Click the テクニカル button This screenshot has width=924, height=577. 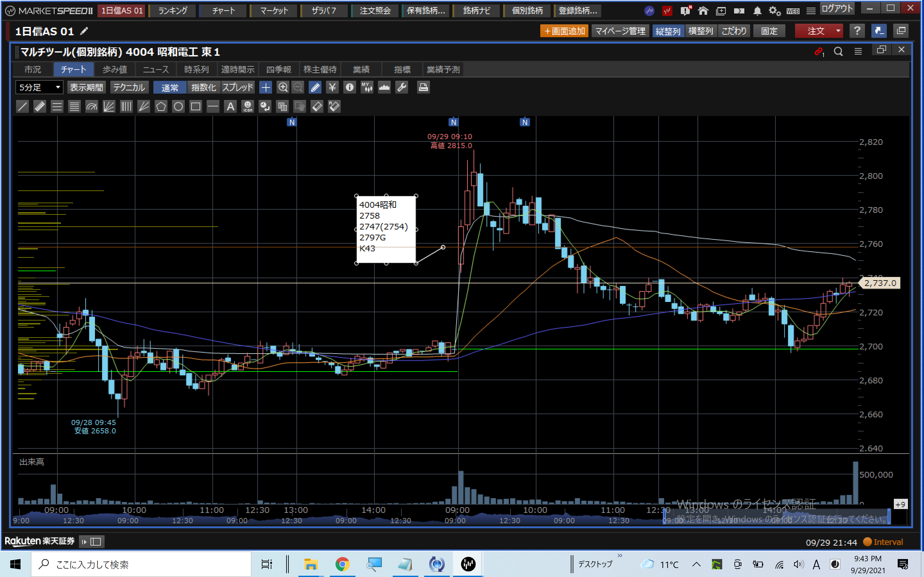129,88
